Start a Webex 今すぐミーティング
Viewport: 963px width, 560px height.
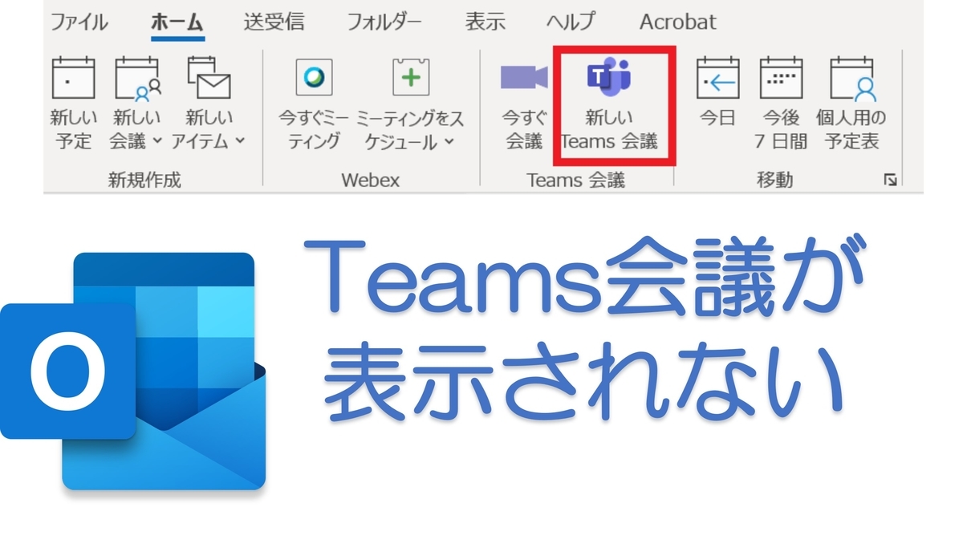pos(314,104)
